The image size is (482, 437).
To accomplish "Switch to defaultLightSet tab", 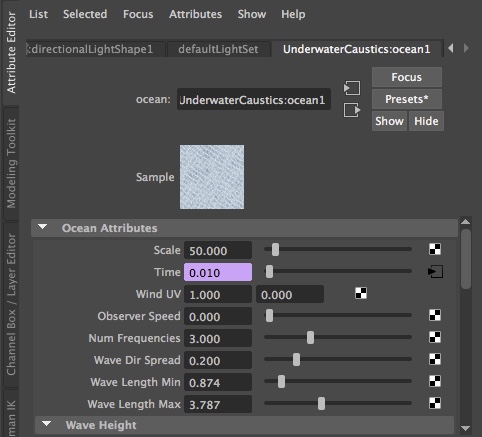I will (x=219, y=49).
